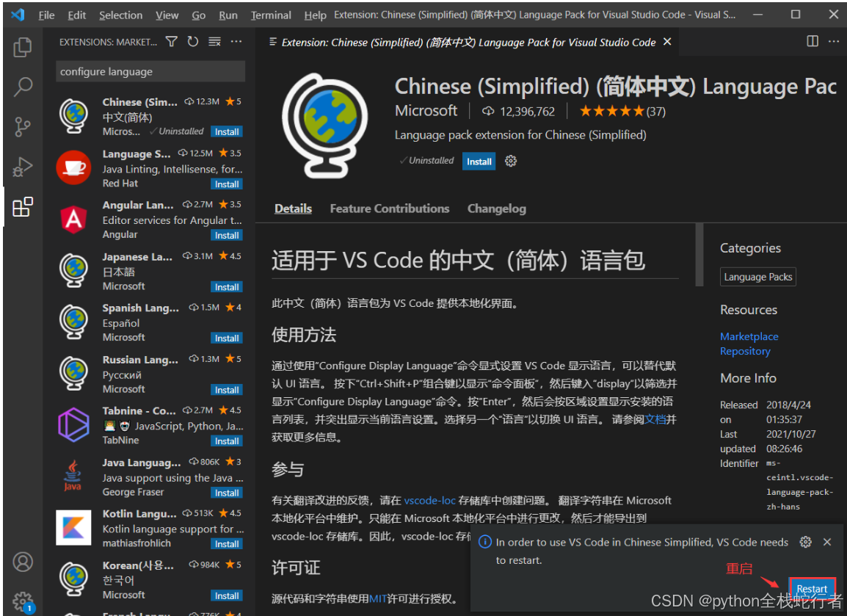Open the Manage gear in activity bar

click(22, 601)
